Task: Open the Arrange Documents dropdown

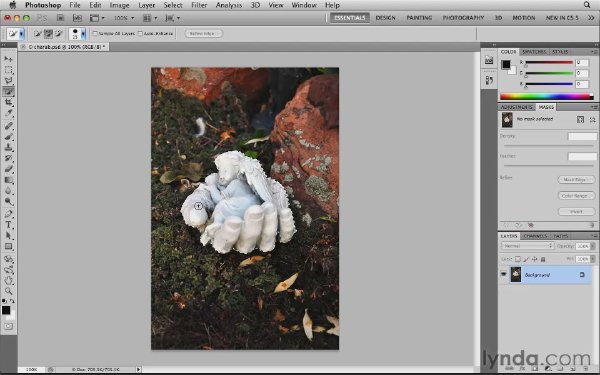Action: (x=150, y=18)
